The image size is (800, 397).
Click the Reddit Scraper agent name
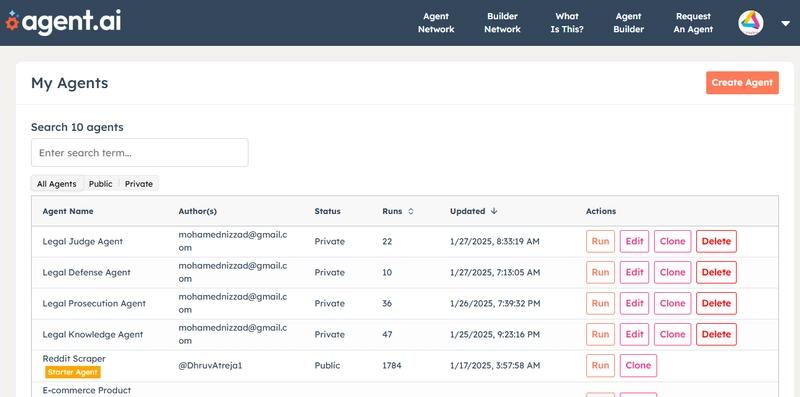point(74,359)
